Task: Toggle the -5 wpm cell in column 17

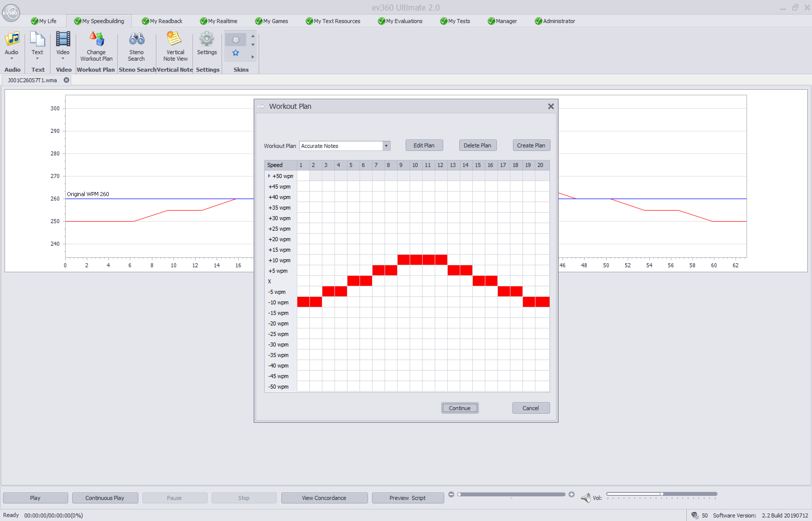Action: 504,291
